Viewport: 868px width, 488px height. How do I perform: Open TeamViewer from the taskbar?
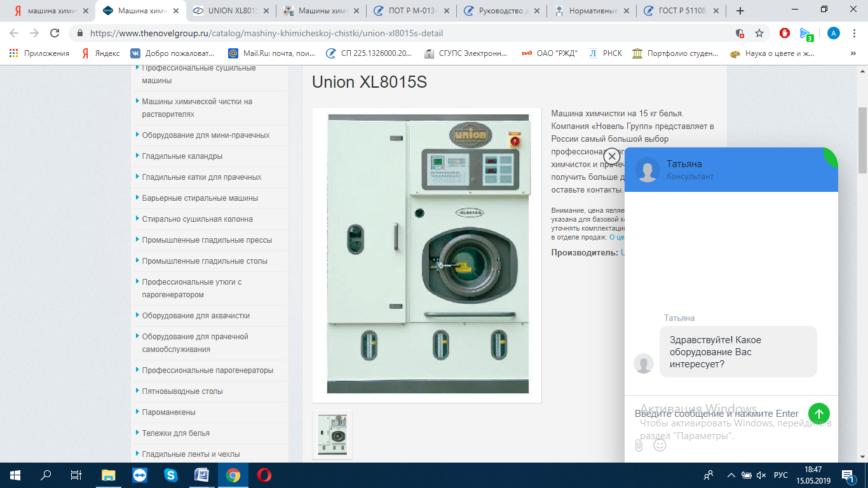click(x=140, y=475)
